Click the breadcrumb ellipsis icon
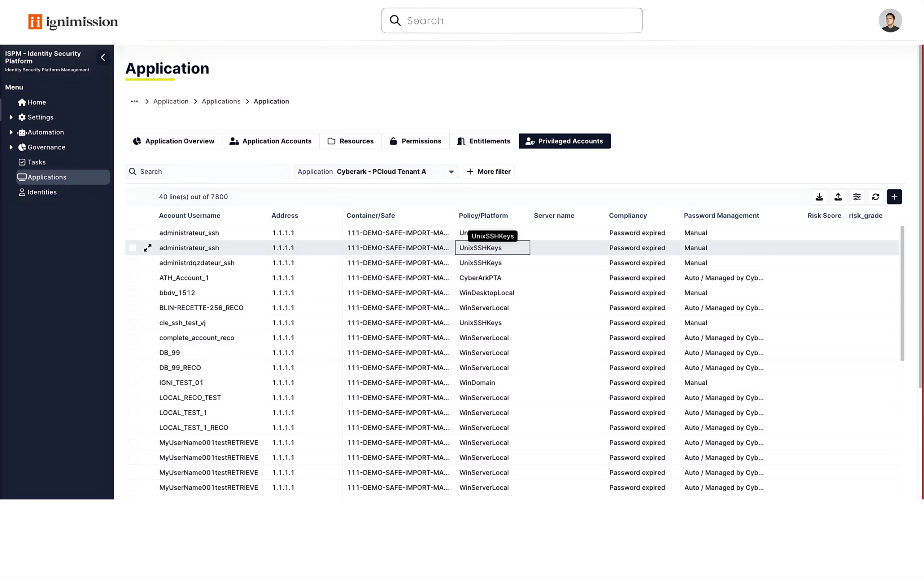This screenshot has height=587, width=924. [x=134, y=102]
